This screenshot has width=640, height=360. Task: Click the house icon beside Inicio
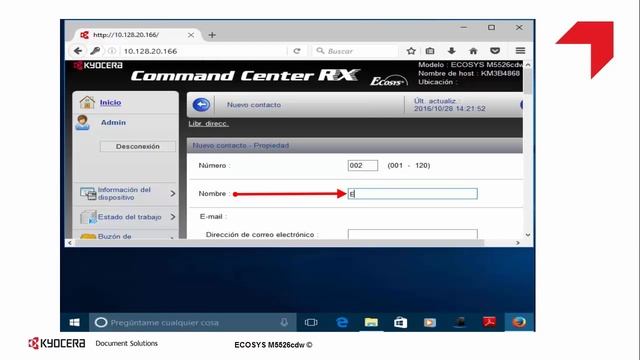[87, 102]
